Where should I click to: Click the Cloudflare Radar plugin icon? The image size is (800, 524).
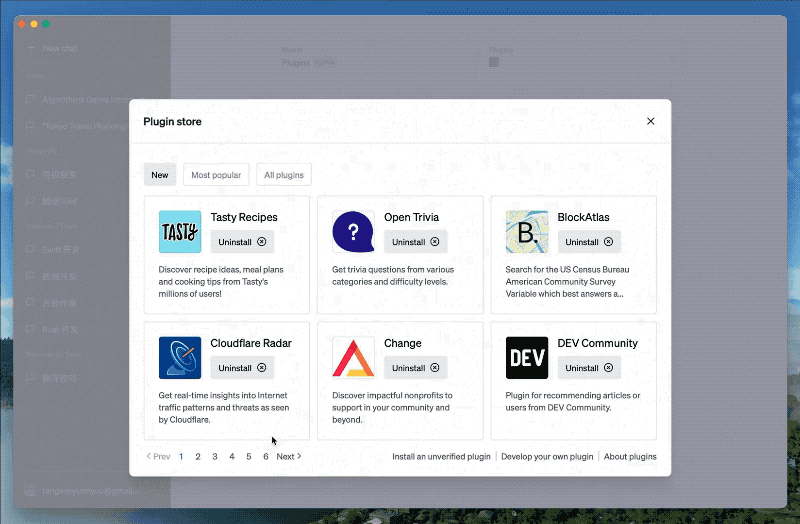click(180, 358)
